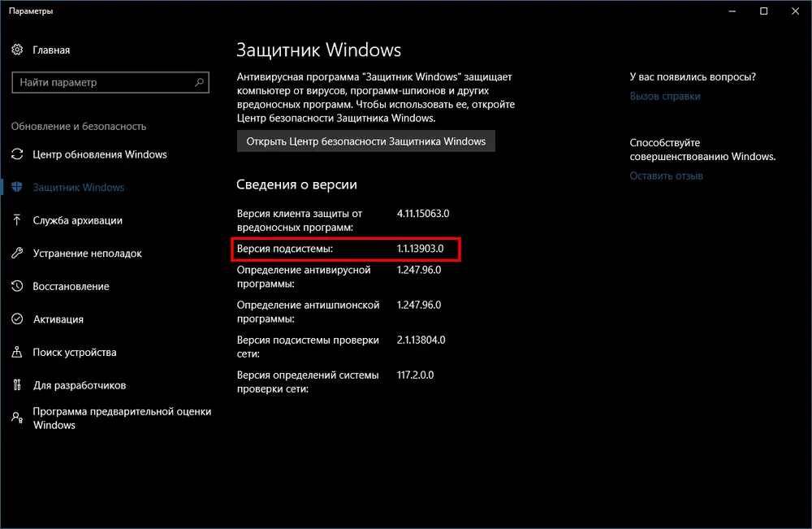Open Центр безопасности Защитника Windows
The height and width of the screenshot is (529, 812).
click(365, 141)
